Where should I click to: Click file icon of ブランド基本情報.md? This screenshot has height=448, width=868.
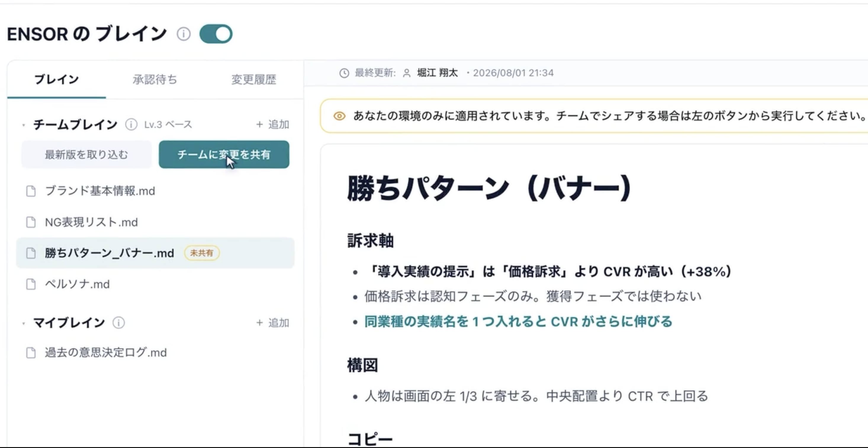point(31,191)
